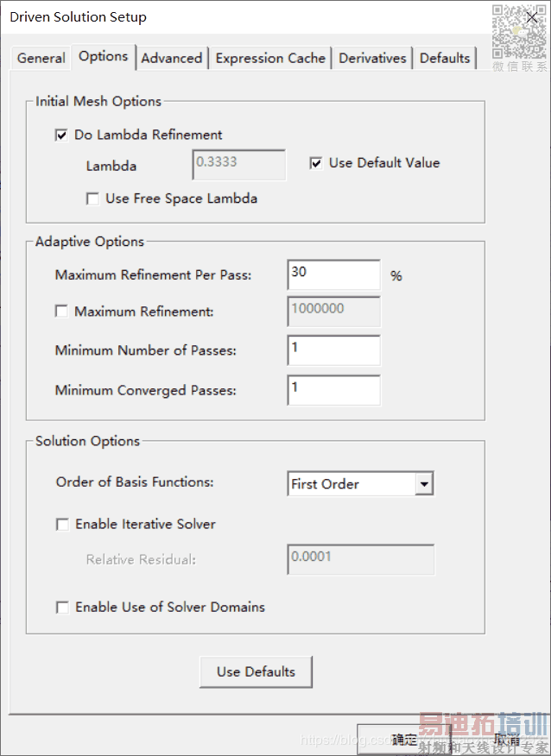The height and width of the screenshot is (756, 551).
Task: Expand Order of Basis Functions dropdown
Action: click(423, 484)
